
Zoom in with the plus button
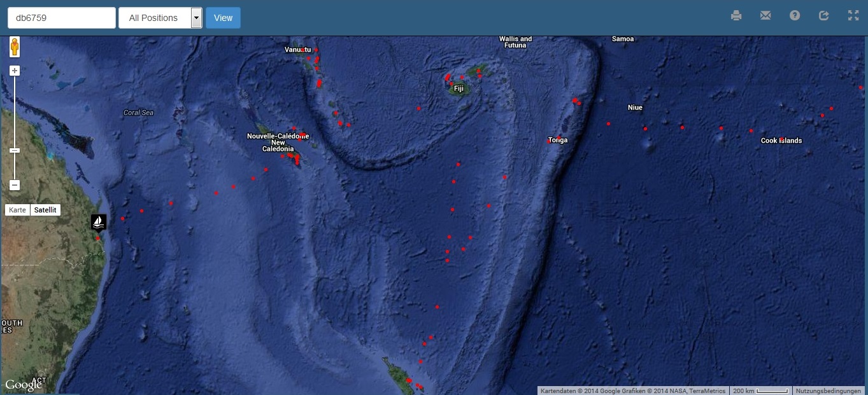coord(15,71)
